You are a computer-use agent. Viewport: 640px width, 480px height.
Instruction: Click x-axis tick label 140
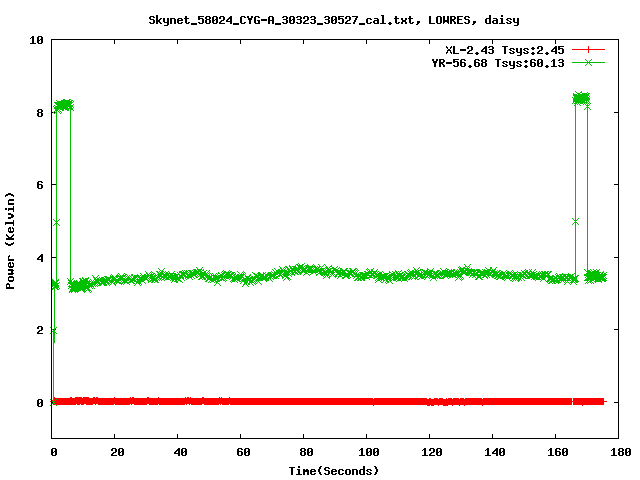pos(495,452)
